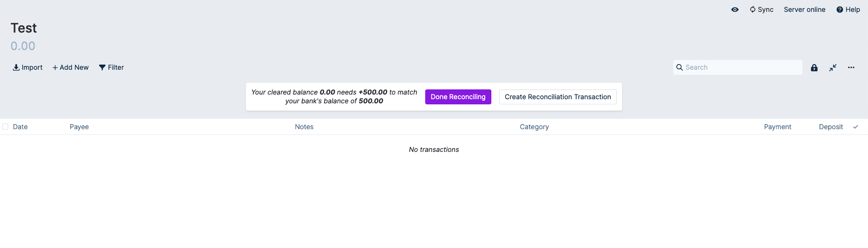Collapse split transactions with arrows icon
The width and height of the screenshot is (868, 248).
(x=833, y=68)
